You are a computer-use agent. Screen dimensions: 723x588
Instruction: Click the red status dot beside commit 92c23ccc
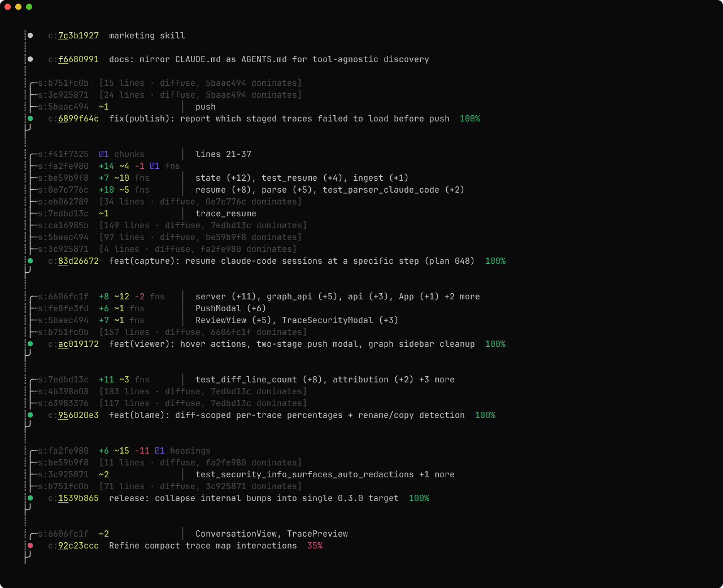pos(30,545)
